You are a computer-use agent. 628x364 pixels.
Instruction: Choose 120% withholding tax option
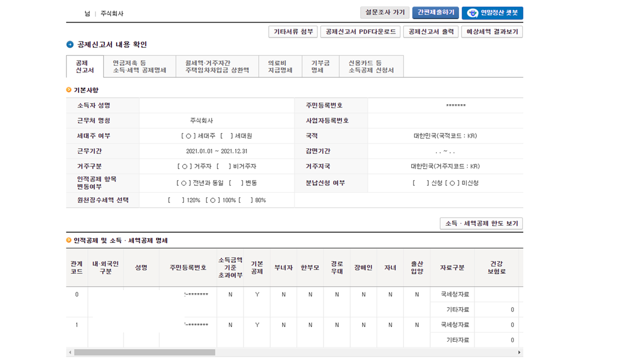point(176,200)
